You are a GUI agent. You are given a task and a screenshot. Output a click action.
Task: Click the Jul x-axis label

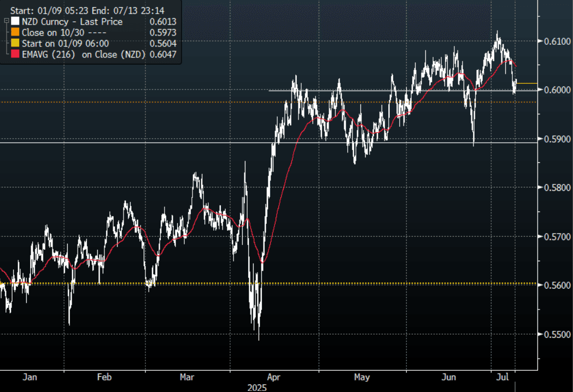[502, 377]
